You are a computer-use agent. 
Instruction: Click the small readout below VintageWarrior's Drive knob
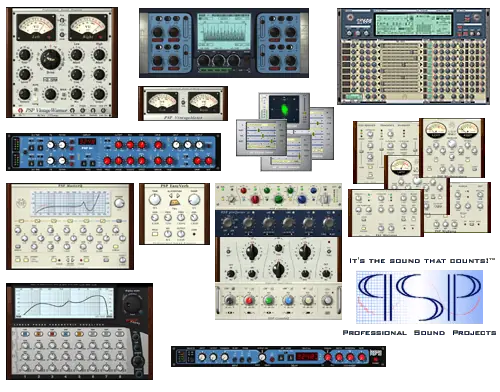click(x=50, y=80)
